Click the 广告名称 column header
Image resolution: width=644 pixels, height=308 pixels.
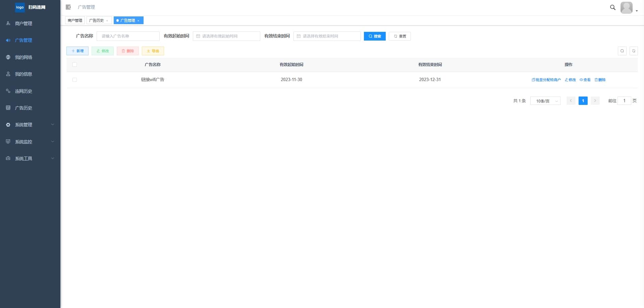[153, 65]
